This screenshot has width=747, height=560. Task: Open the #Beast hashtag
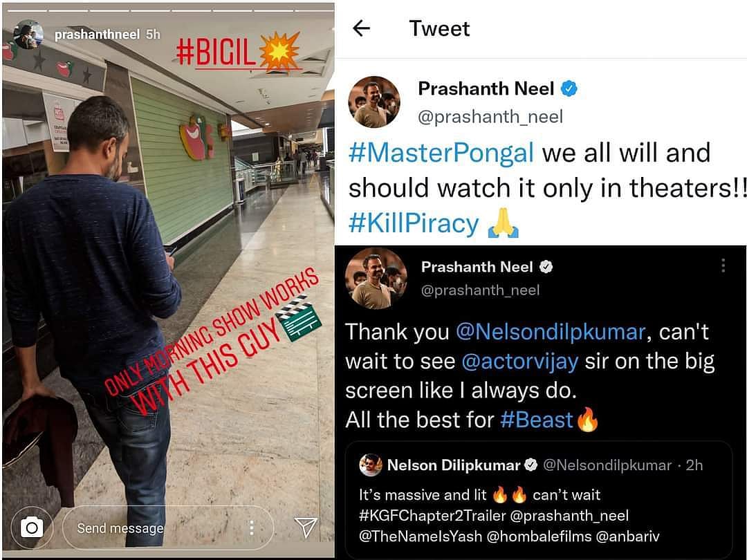click(537, 420)
